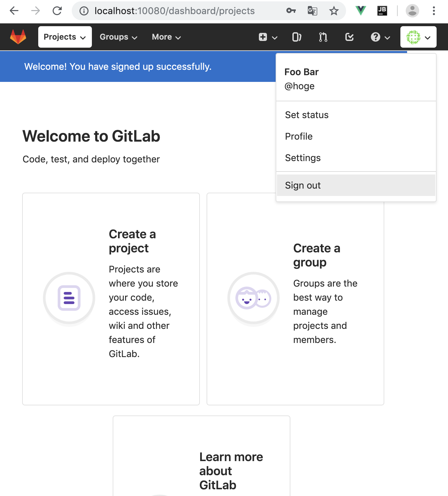This screenshot has width=448, height=496.
Task: Open Chrome profile avatar icon
Action: [412, 11]
